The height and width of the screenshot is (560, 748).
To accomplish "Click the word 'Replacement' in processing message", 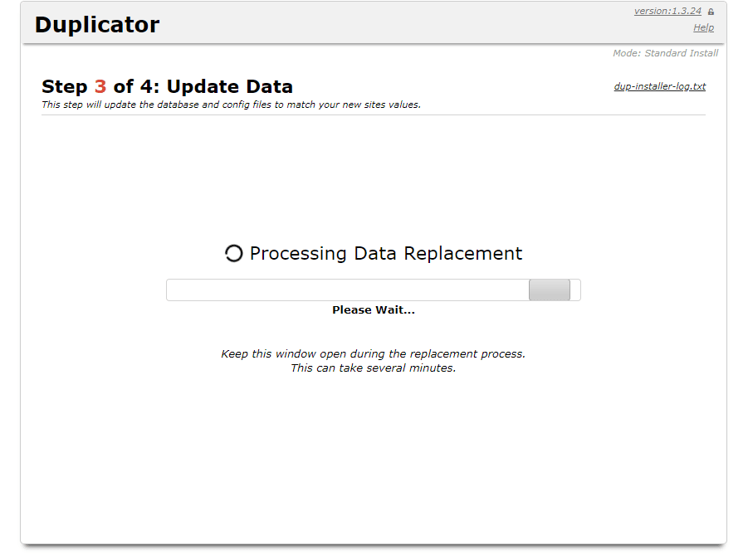I will (465, 254).
